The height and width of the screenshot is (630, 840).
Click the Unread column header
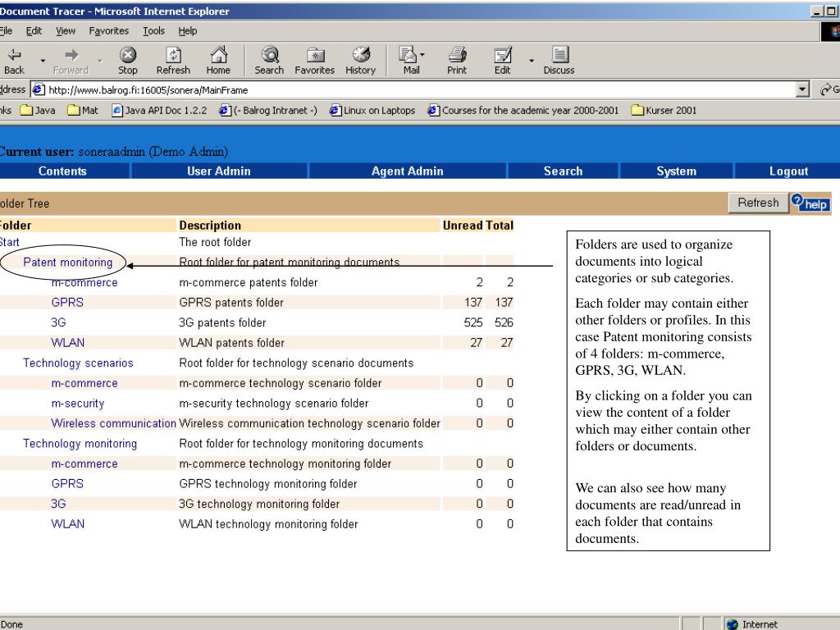[463, 225]
